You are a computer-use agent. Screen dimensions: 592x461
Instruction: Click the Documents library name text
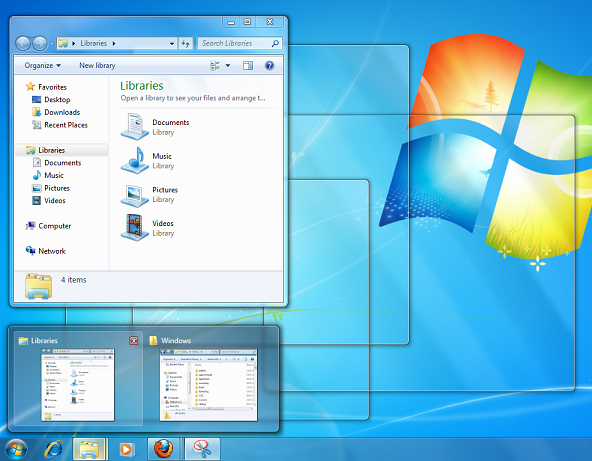coord(171,122)
